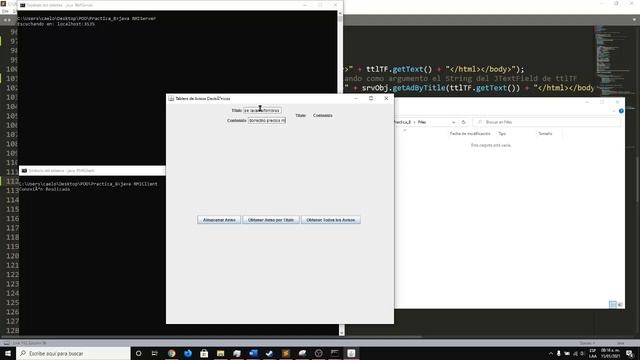Minimize the Tablero de Avisos window
The image size is (640, 360).
356,98
